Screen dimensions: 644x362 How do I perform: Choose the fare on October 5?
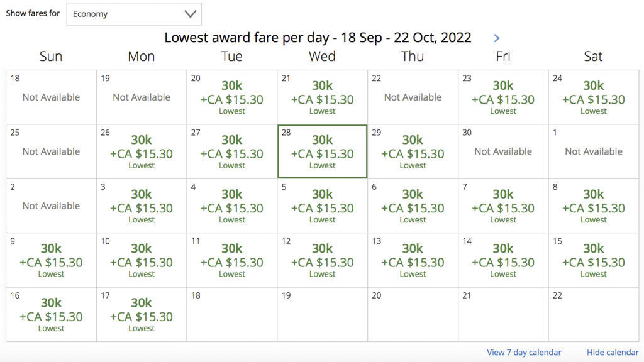coord(323,206)
